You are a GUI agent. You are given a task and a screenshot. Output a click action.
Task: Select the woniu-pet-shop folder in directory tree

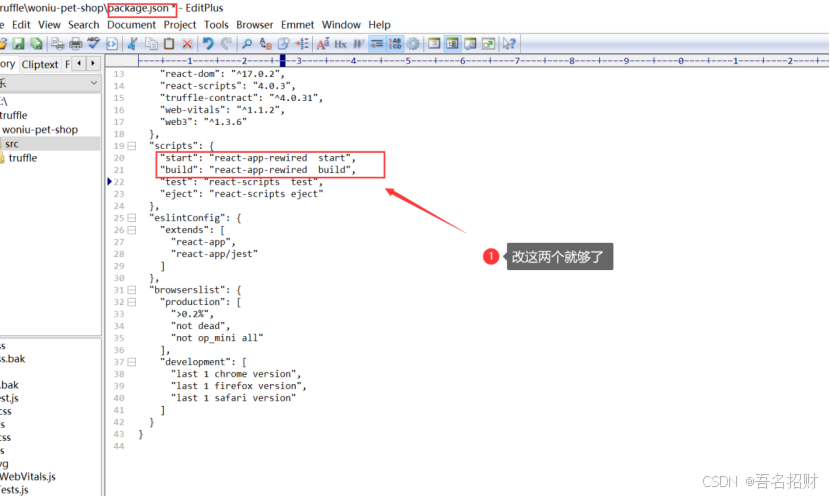point(40,130)
